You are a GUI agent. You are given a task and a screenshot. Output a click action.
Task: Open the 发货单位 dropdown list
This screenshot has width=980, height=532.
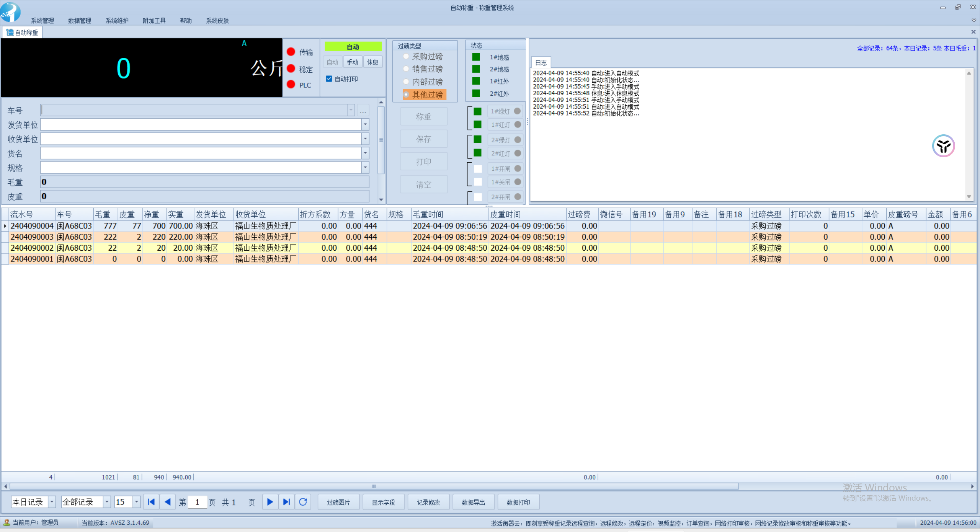point(365,124)
